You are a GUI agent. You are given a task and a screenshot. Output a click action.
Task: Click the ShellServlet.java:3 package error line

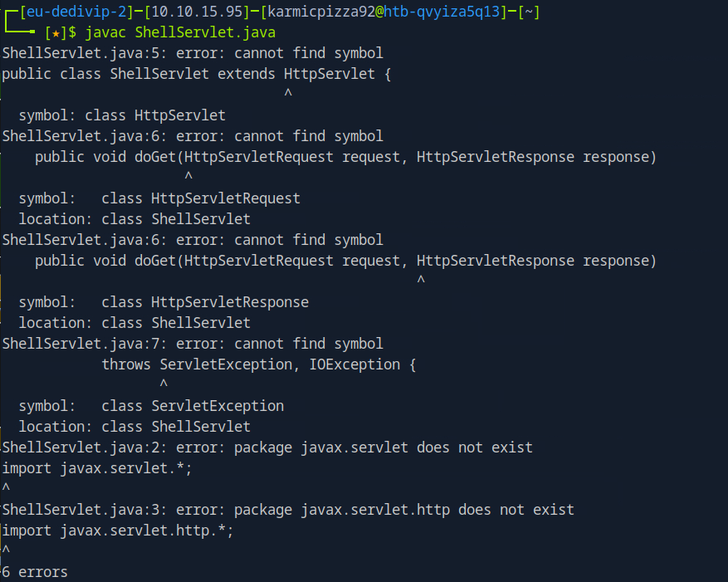(x=288, y=510)
